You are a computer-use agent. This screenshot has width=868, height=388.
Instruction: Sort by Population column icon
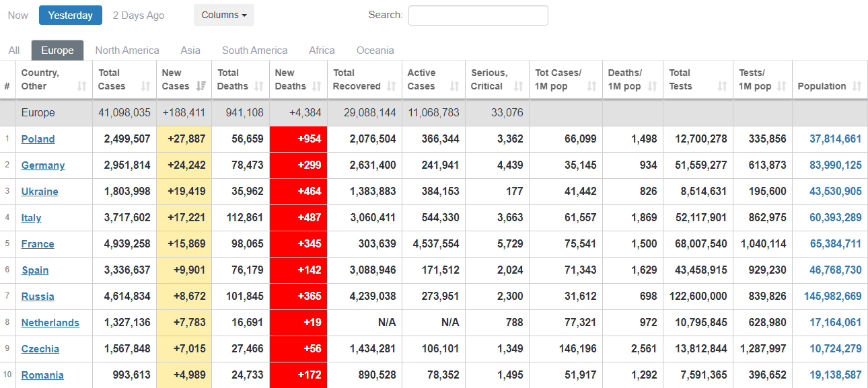[x=857, y=87]
